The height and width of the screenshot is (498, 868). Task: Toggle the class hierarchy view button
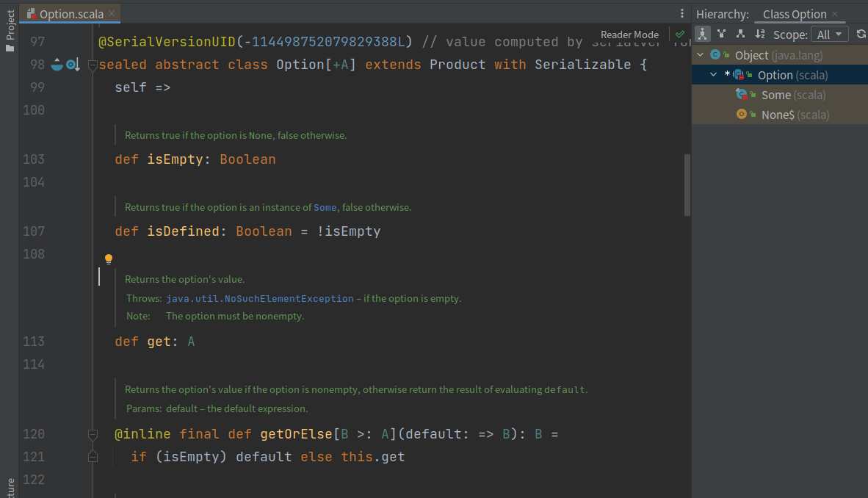coord(702,34)
